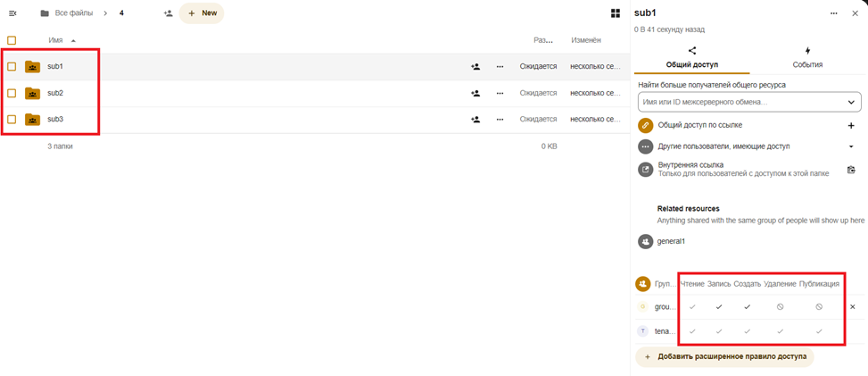Click share icon next to breadcrumb
This screenshot has width=868, height=376.
[x=168, y=13]
